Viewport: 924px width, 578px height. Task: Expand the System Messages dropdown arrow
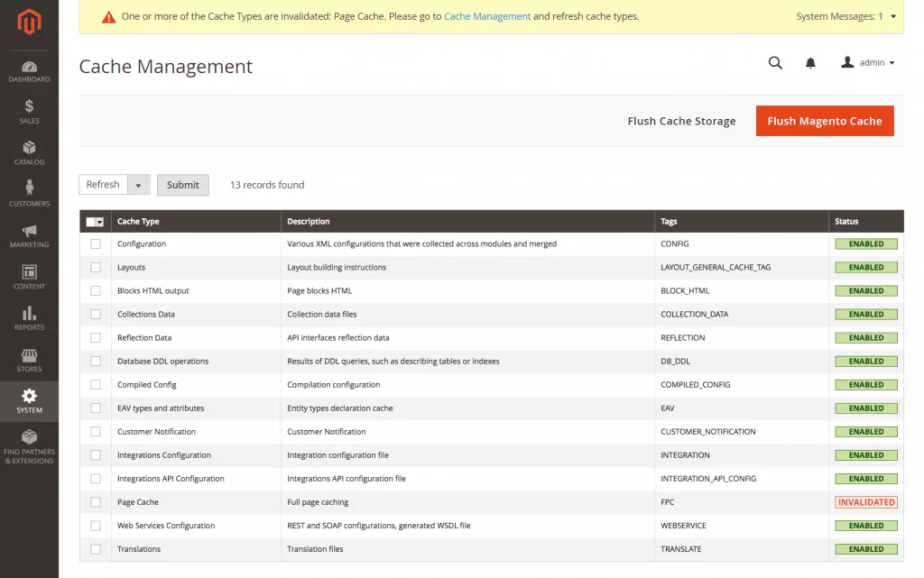pos(893,16)
